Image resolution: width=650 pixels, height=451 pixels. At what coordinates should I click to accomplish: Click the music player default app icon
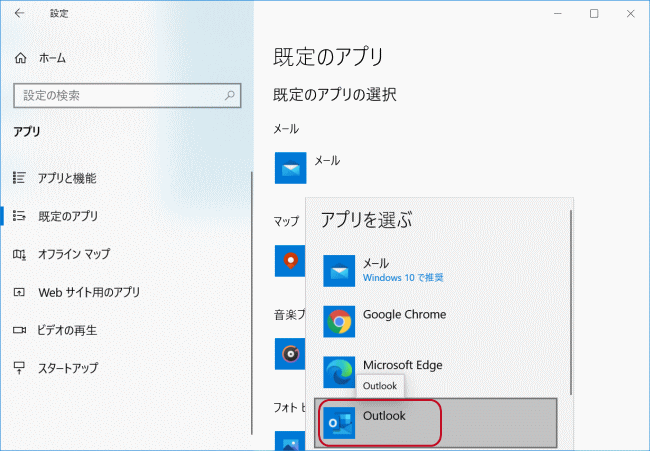coord(290,354)
